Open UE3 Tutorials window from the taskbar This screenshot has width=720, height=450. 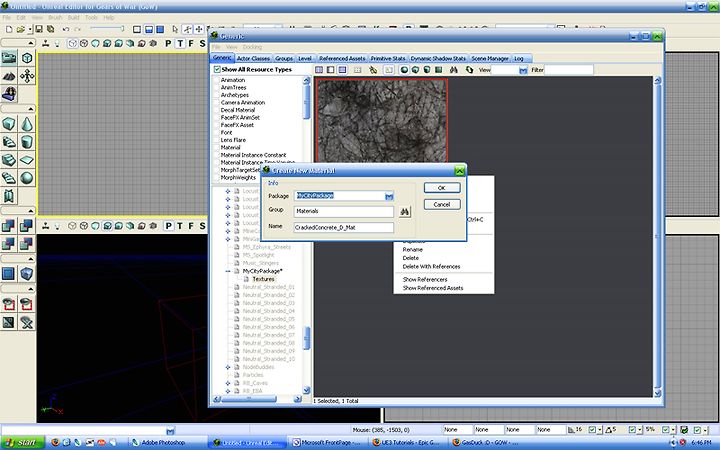point(408,443)
